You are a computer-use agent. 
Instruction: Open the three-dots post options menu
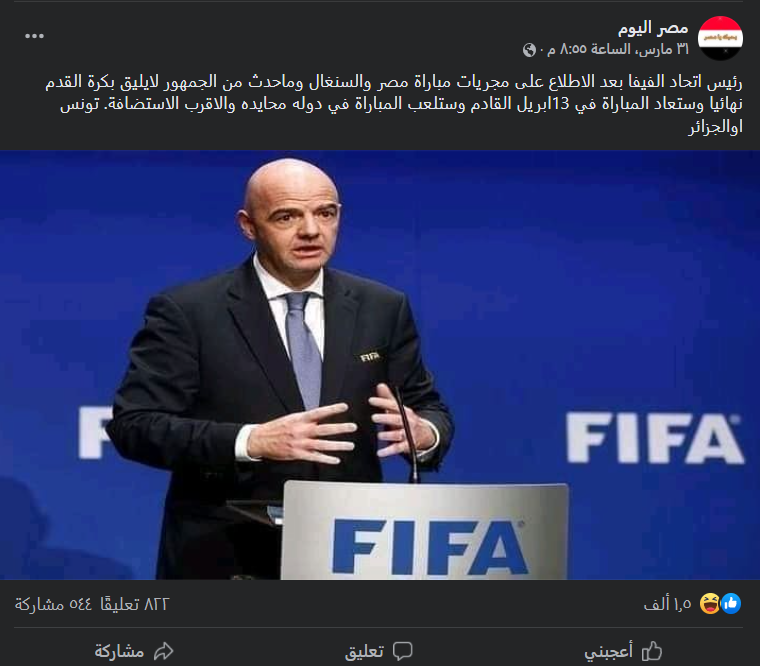point(34,36)
